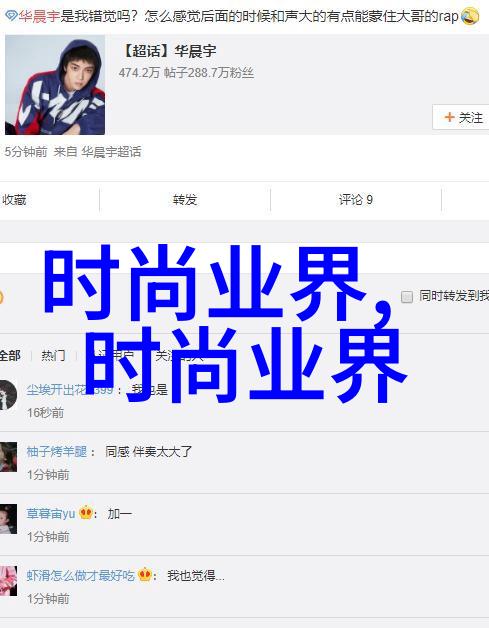The height and width of the screenshot is (628, 489).
Task: Show 全部 comments filter
Action: tap(10, 355)
